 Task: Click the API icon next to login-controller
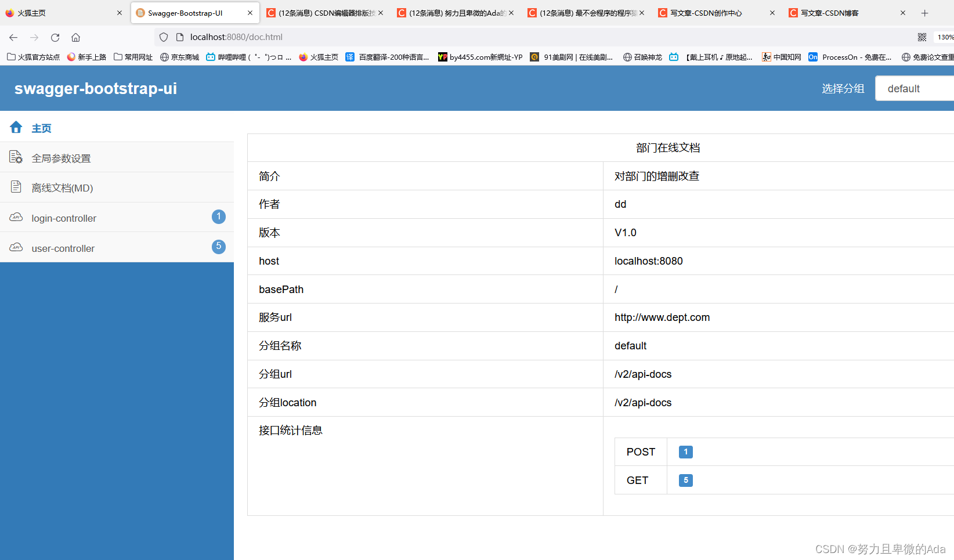16,216
